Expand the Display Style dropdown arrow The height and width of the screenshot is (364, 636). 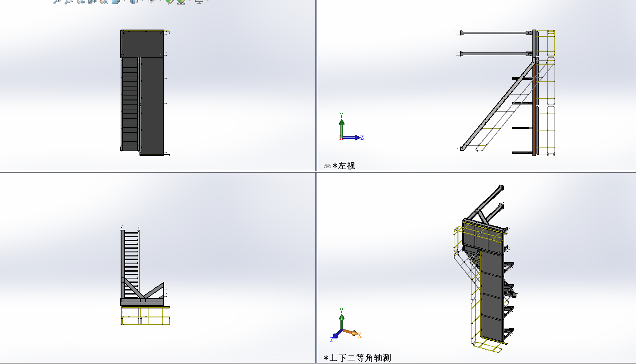tap(142, 1)
